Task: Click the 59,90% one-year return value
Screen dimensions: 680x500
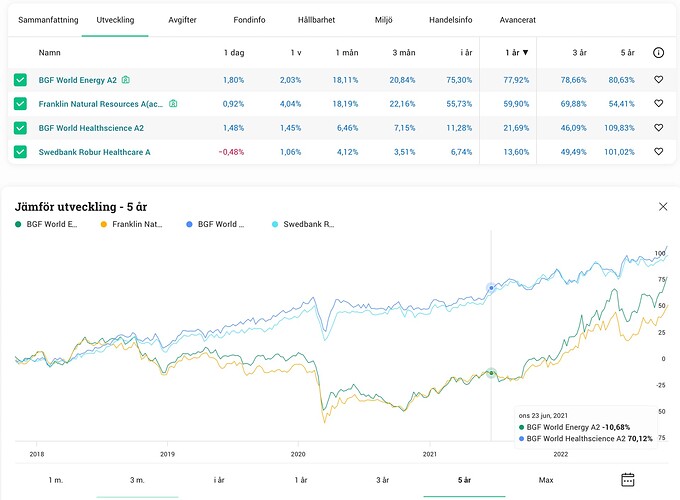Action: [516, 104]
